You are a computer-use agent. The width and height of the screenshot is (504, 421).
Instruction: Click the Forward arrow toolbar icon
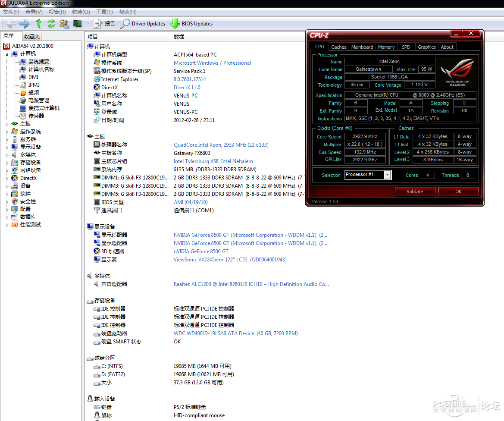pyautogui.click(x=25, y=24)
